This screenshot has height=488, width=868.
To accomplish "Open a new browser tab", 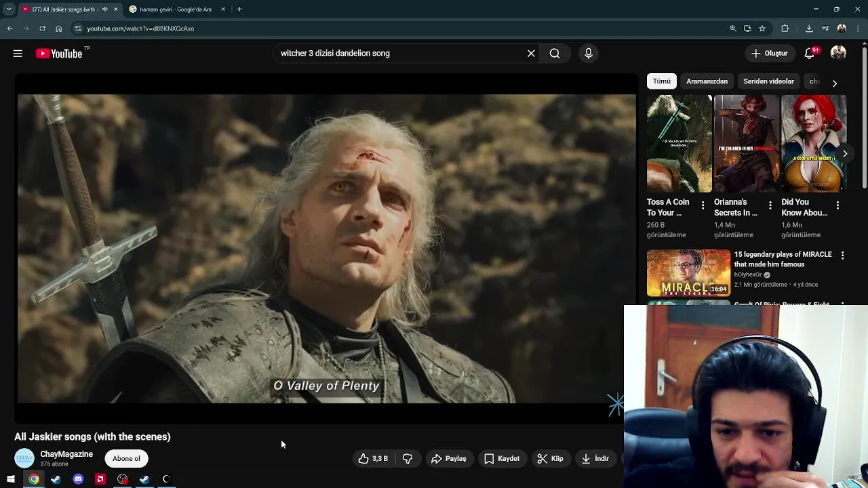I will coord(239,9).
